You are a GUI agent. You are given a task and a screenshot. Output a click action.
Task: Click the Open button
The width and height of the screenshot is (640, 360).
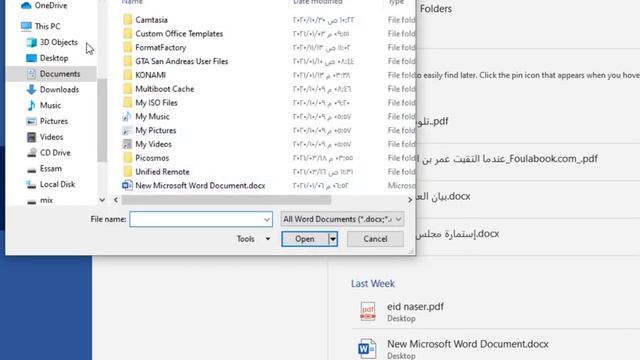[304, 239]
